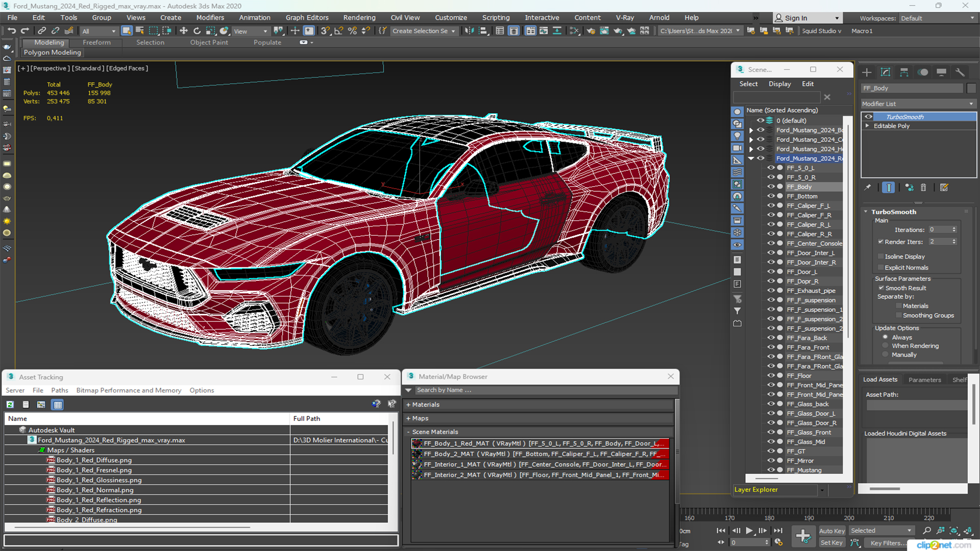Click the Auto Key button
Viewport: 980px width, 551px height.
832,531
